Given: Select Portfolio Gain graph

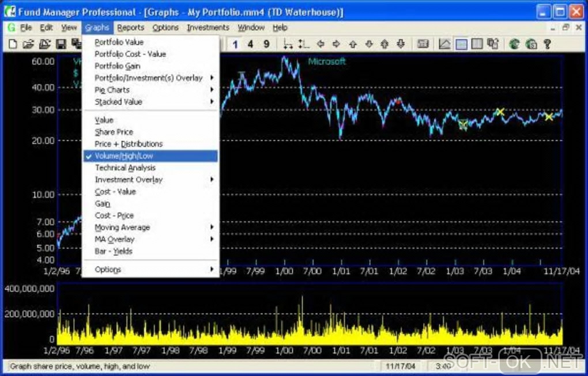Looking at the screenshot, I should click(x=150, y=66).
